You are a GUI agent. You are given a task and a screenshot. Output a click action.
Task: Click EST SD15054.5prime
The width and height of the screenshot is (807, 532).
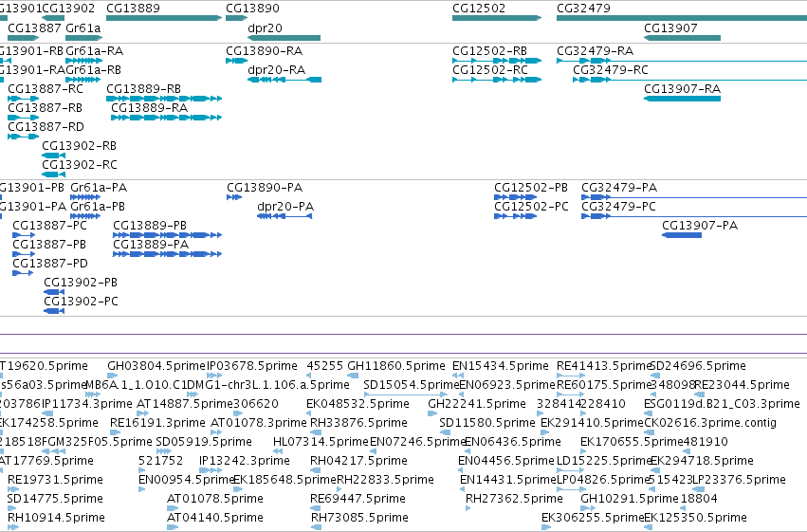412,385
